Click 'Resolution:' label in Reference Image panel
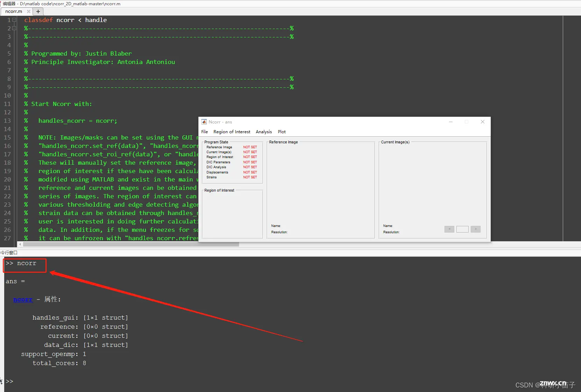Screen dimensions: 581x392 tap(279, 232)
